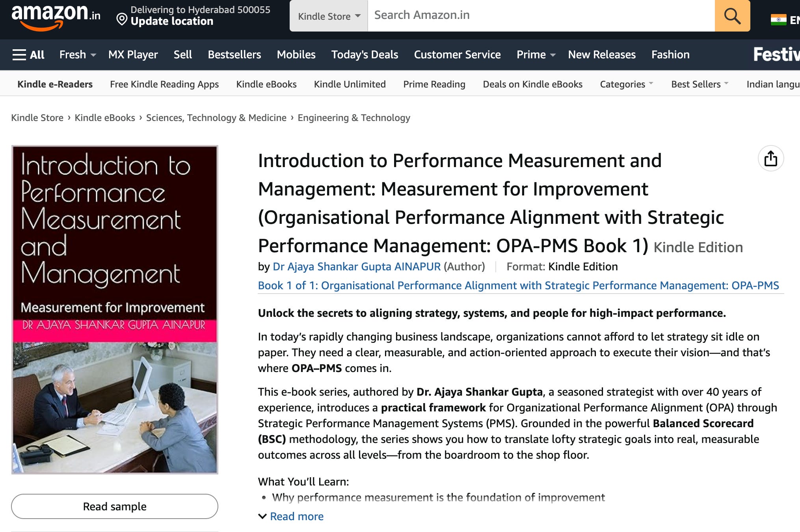Image resolution: width=800 pixels, height=532 pixels.
Task: Expand the description with Read more
Action: (296, 516)
